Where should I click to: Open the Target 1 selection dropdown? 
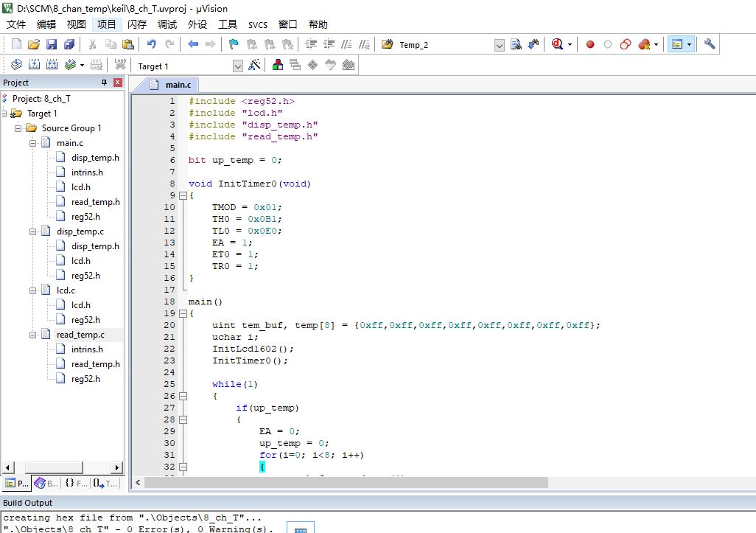[x=238, y=66]
